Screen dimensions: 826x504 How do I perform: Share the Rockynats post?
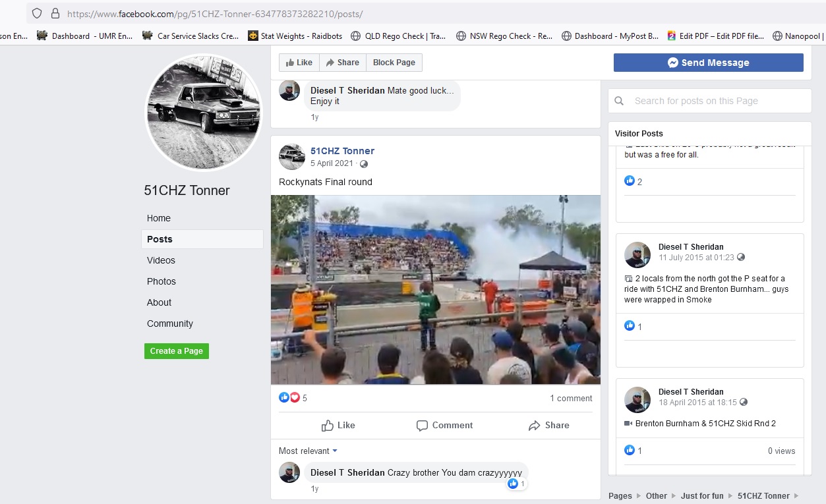coord(548,426)
